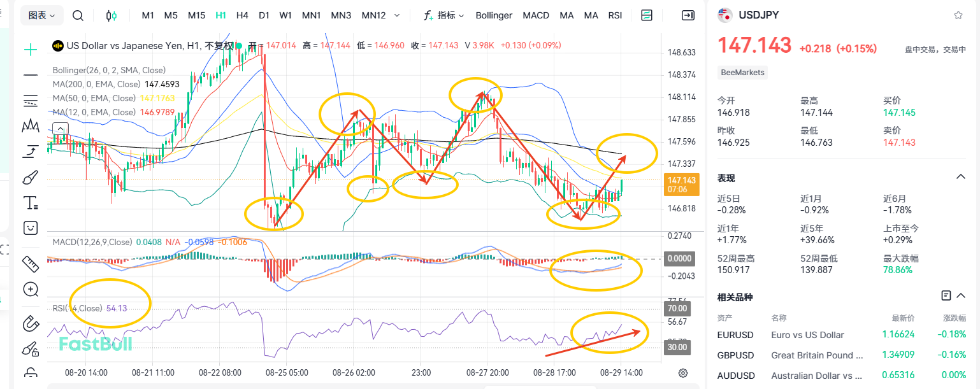
Task: Select the H1 timeframe
Action: [x=220, y=15]
